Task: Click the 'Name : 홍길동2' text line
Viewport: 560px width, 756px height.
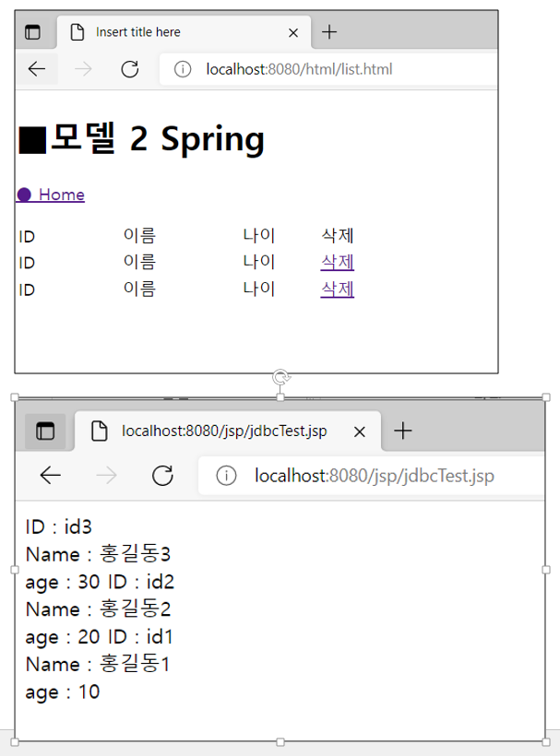Action: [x=98, y=609]
